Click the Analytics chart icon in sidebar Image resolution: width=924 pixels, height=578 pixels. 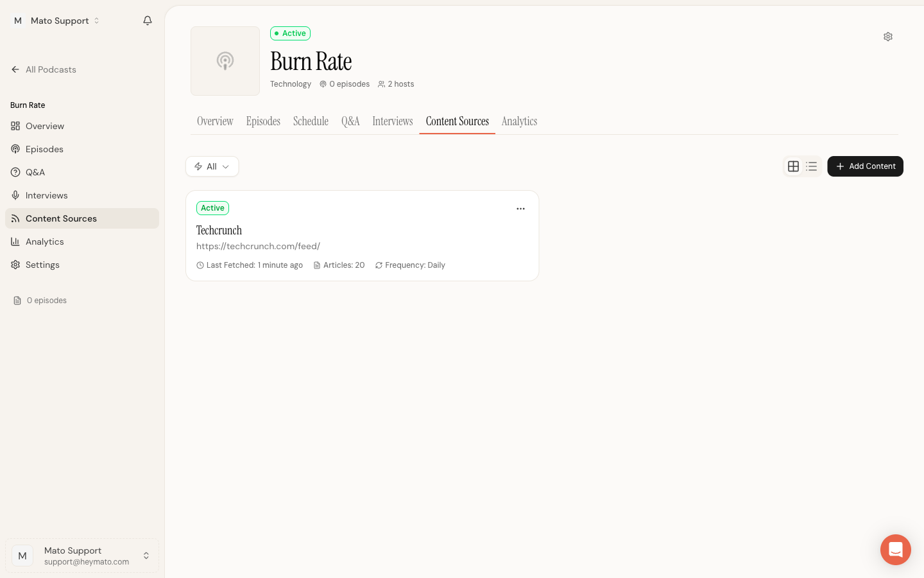[15, 241]
